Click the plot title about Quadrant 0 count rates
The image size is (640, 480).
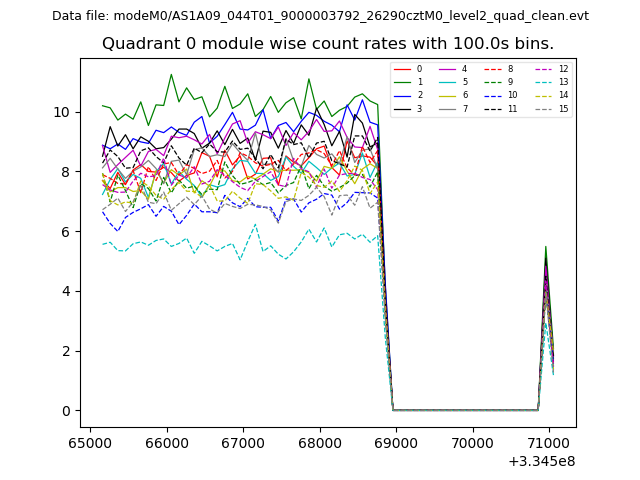tap(328, 44)
